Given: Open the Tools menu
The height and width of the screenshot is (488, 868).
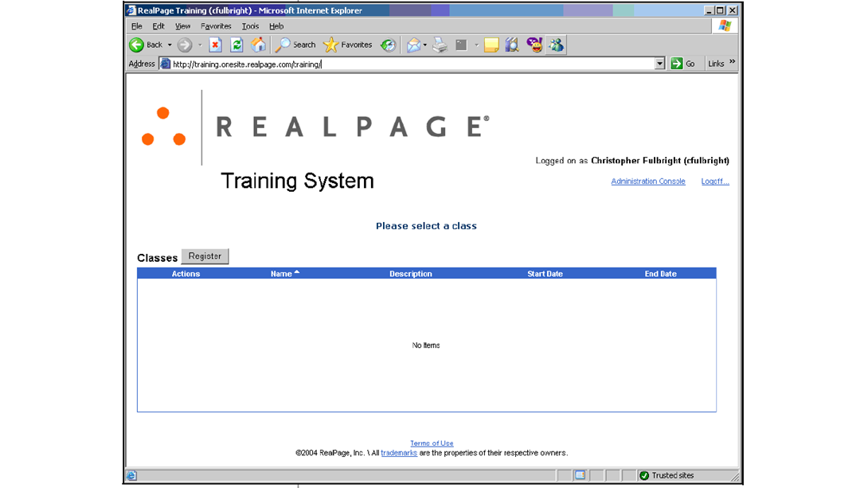Looking at the screenshot, I should click(x=250, y=26).
